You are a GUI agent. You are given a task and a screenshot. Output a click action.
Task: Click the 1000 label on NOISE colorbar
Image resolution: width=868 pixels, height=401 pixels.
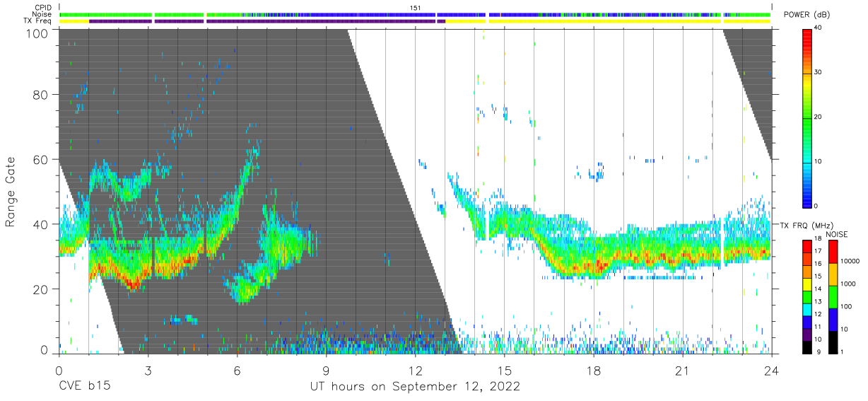point(848,284)
